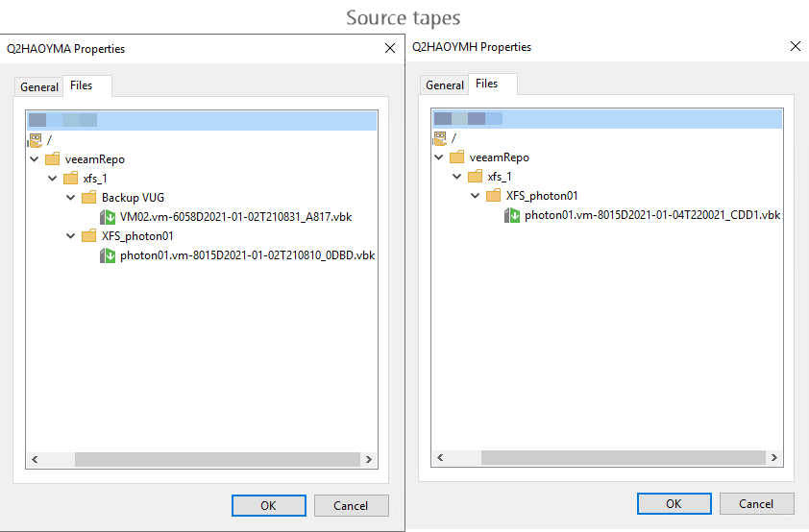
Task: Switch to General tab in Q2HAOYMH Properties
Action: [x=445, y=85]
